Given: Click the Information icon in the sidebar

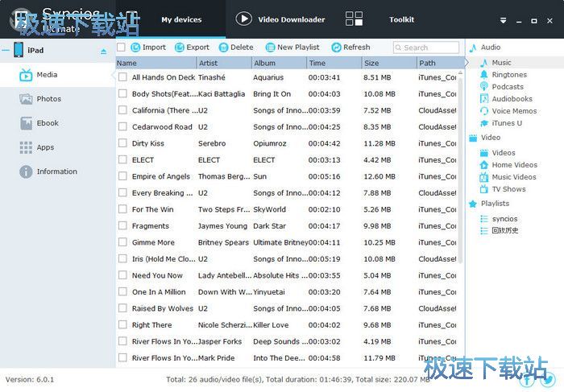Looking at the screenshot, I should [26, 171].
